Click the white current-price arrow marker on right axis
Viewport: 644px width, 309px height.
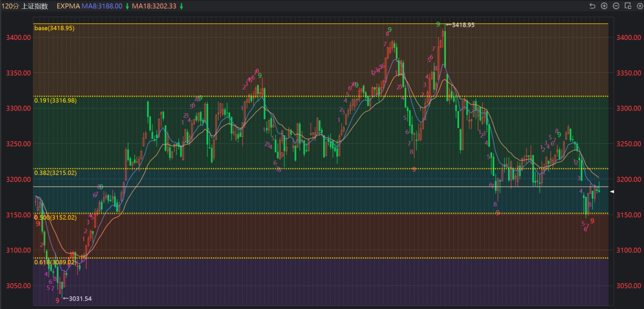(612, 192)
